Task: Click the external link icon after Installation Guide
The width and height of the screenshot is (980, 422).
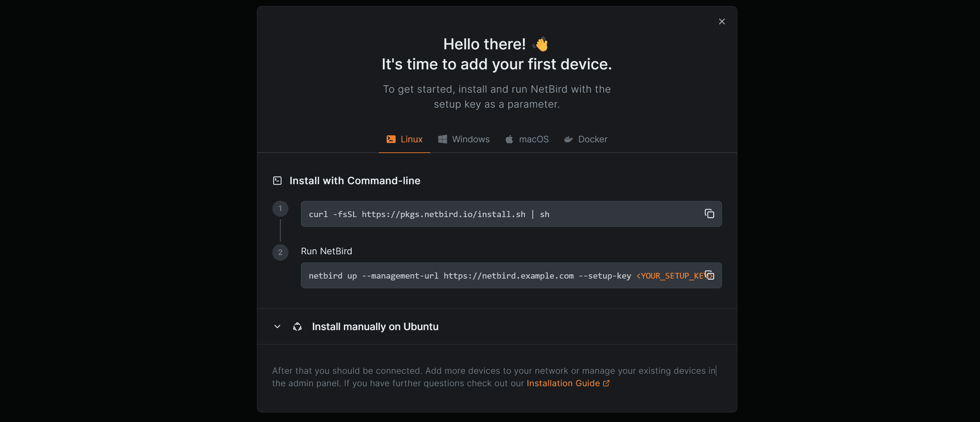Action: tap(607, 383)
